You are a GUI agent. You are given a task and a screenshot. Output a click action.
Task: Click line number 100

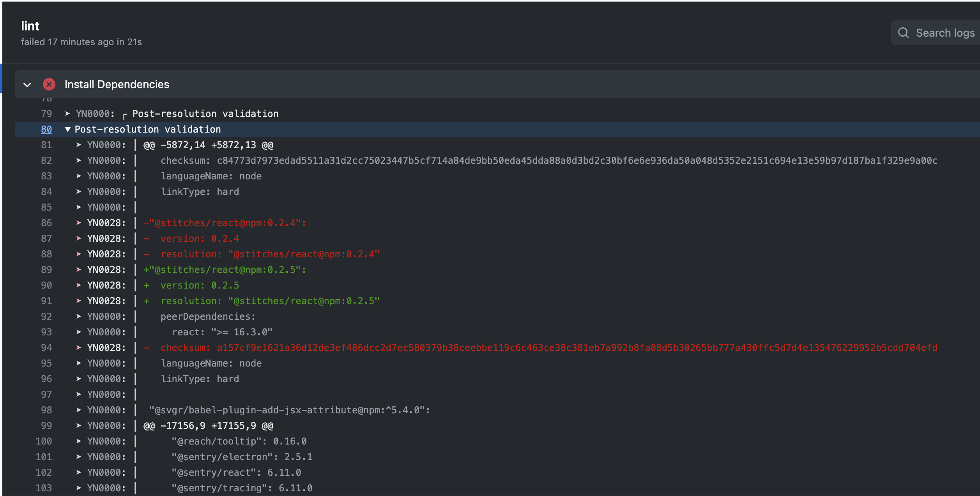click(x=44, y=441)
